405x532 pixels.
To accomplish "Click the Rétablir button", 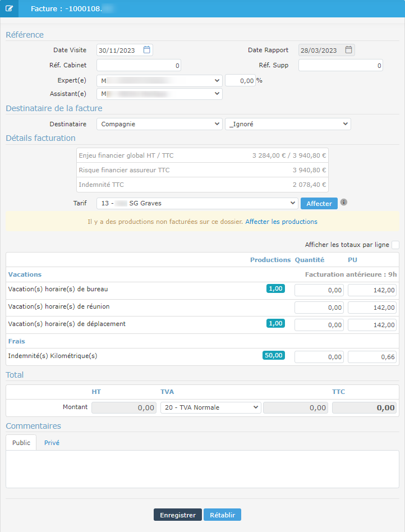I will [x=222, y=515].
